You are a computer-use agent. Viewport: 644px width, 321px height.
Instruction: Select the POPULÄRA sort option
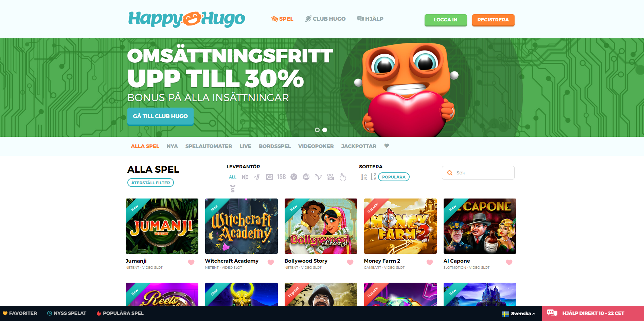pyautogui.click(x=394, y=177)
